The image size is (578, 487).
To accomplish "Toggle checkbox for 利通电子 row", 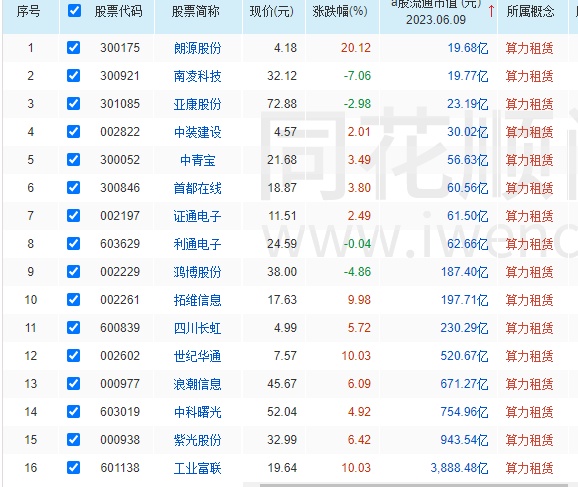I will pyautogui.click(x=73, y=244).
